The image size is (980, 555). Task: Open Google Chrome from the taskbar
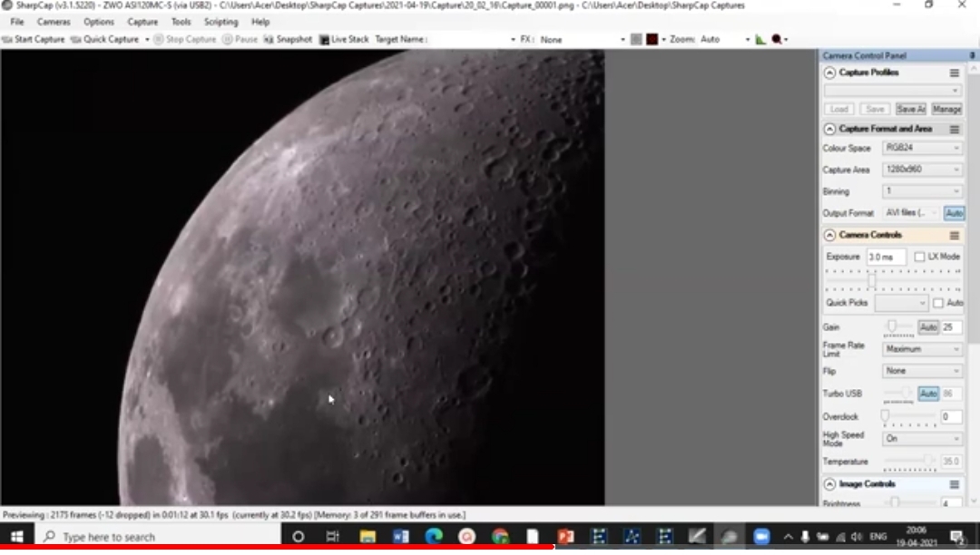[500, 537]
